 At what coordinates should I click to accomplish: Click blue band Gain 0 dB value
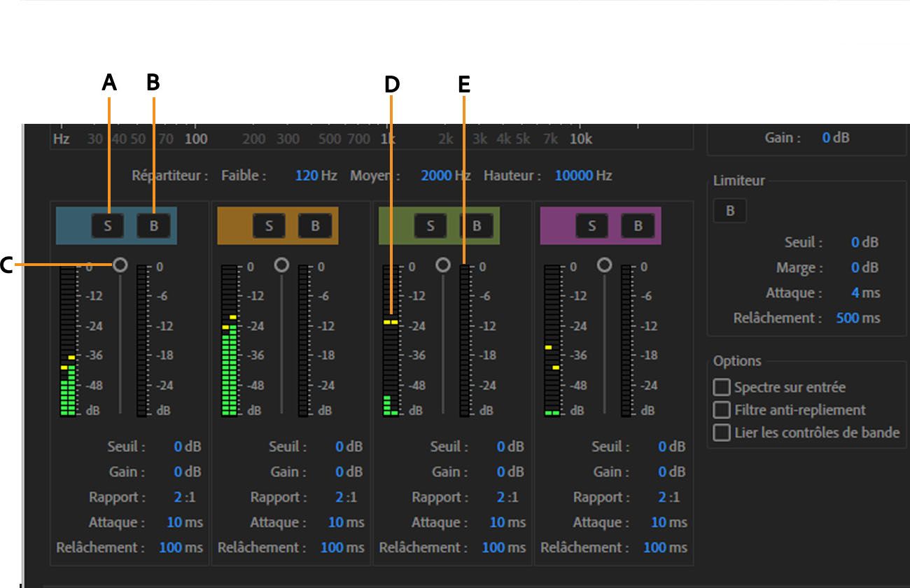pyautogui.click(x=188, y=472)
